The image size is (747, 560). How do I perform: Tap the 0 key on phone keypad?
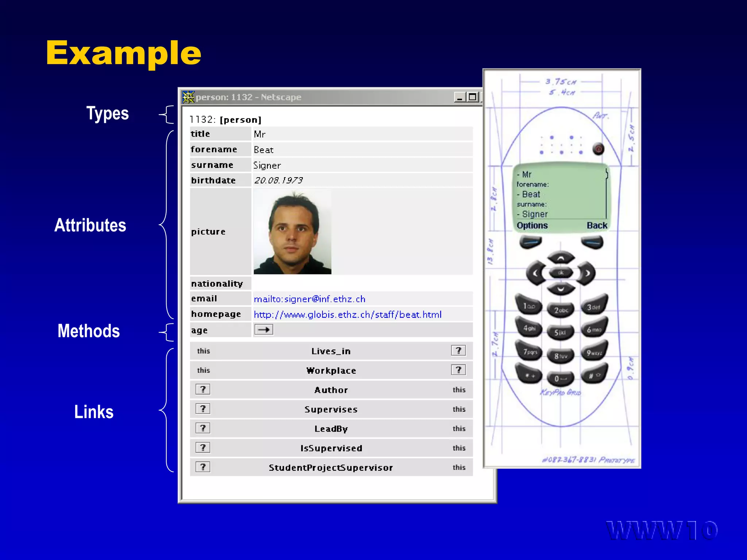click(x=561, y=378)
